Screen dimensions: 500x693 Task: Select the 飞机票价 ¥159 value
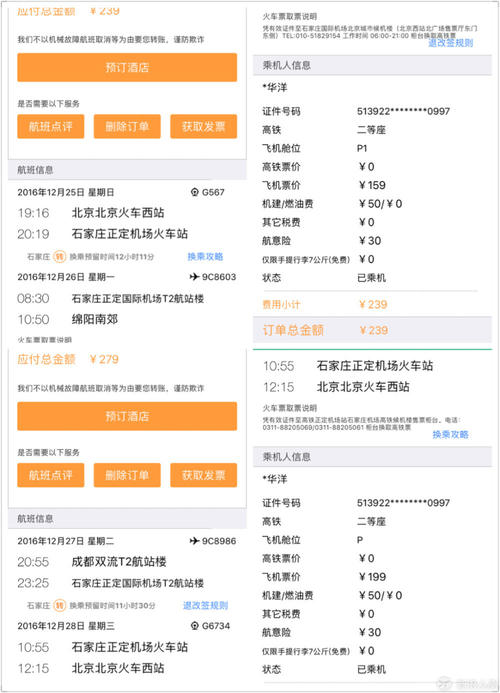[x=372, y=185]
